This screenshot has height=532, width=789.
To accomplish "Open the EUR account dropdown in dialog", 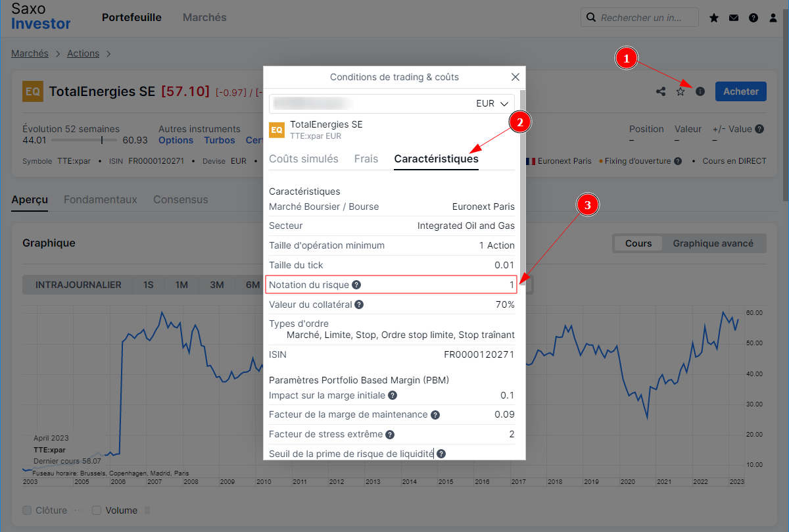I will 392,103.
